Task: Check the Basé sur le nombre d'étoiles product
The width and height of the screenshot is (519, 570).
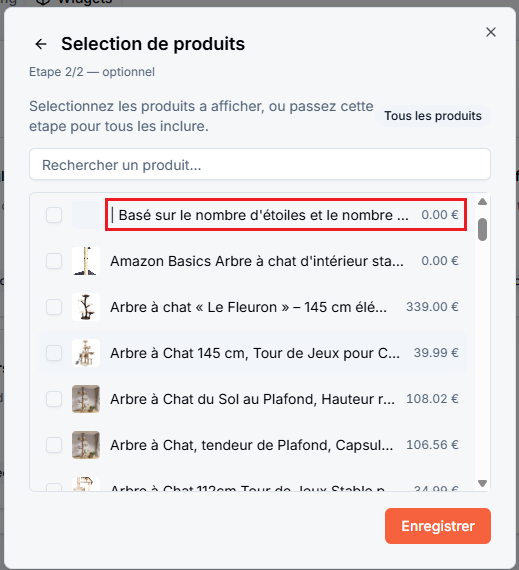Action: (x=54, y=215)
